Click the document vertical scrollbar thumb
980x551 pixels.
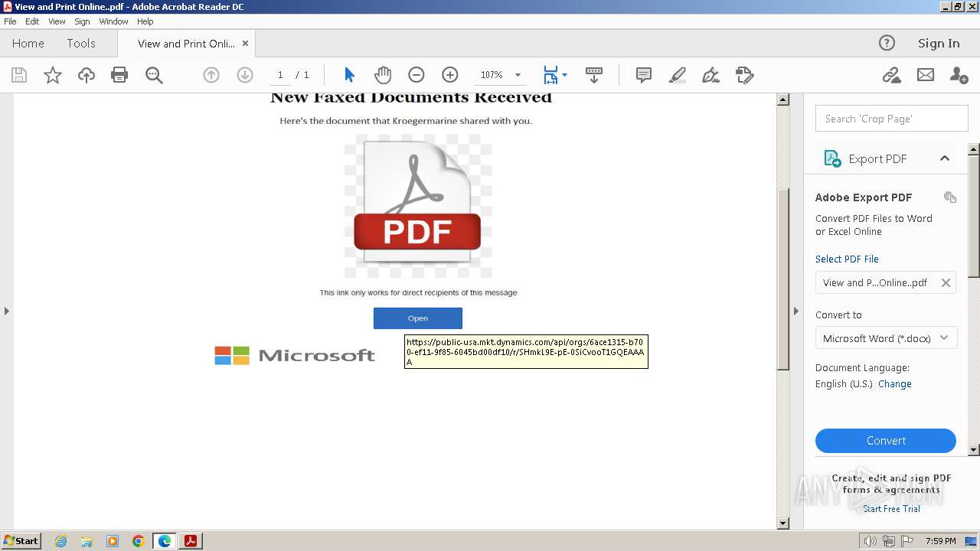point(782,279)
